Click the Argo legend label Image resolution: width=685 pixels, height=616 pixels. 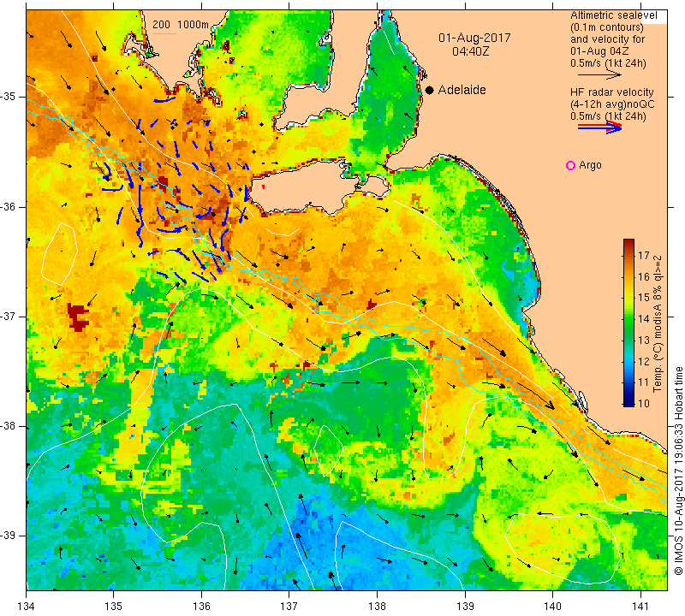(590, 165)
